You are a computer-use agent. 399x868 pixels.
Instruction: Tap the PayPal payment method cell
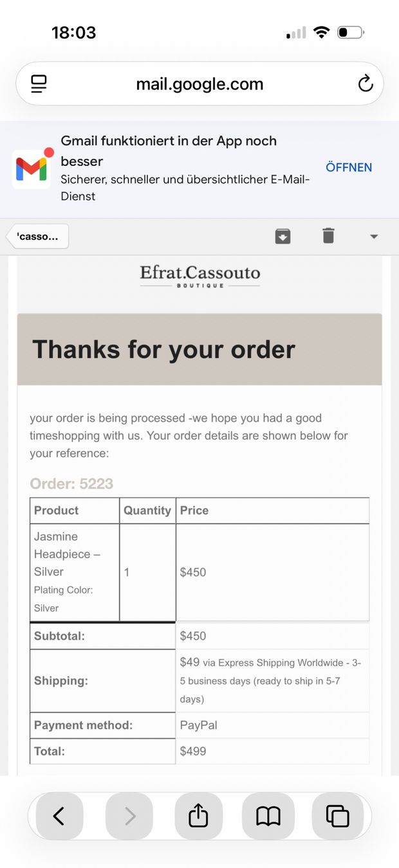[273, 725]
